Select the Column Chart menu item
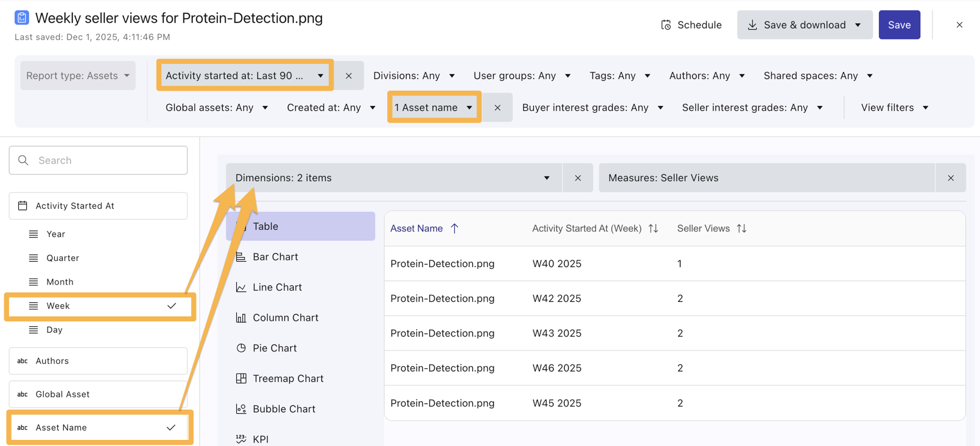This screenshot has height=446, width=980. coord(285,318)
